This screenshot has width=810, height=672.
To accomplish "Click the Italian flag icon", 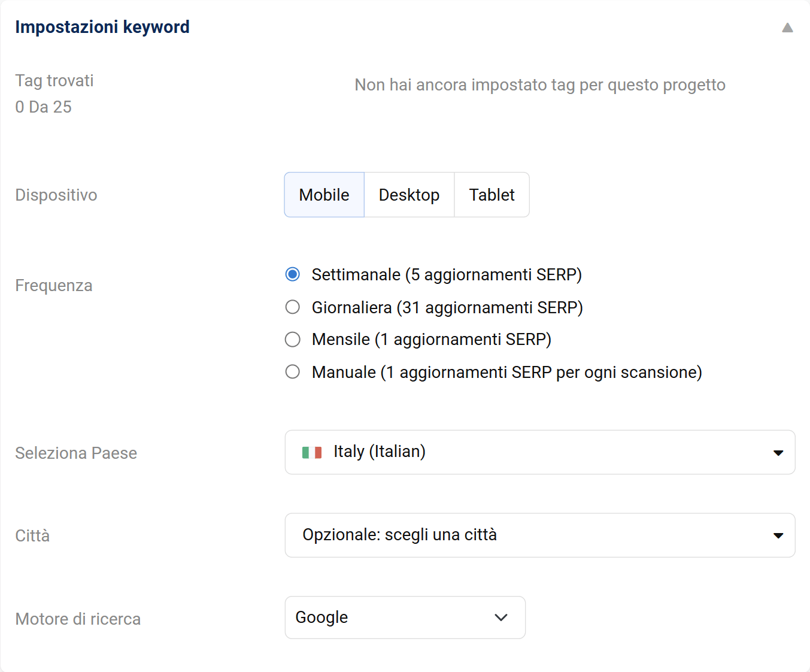I will [312, 452].
